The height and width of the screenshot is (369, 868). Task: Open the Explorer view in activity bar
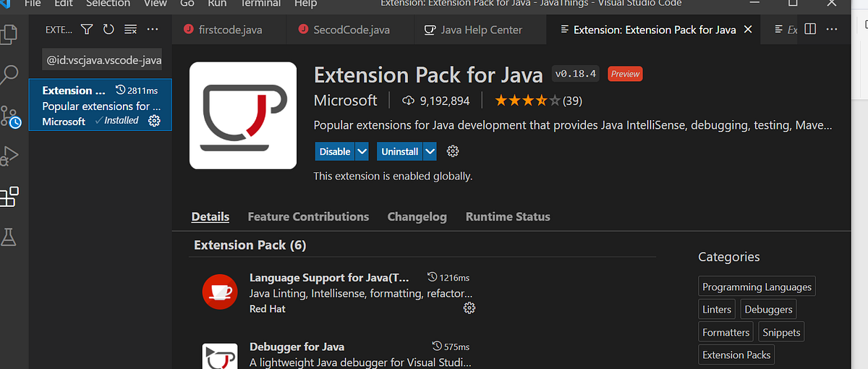point(9,33)
